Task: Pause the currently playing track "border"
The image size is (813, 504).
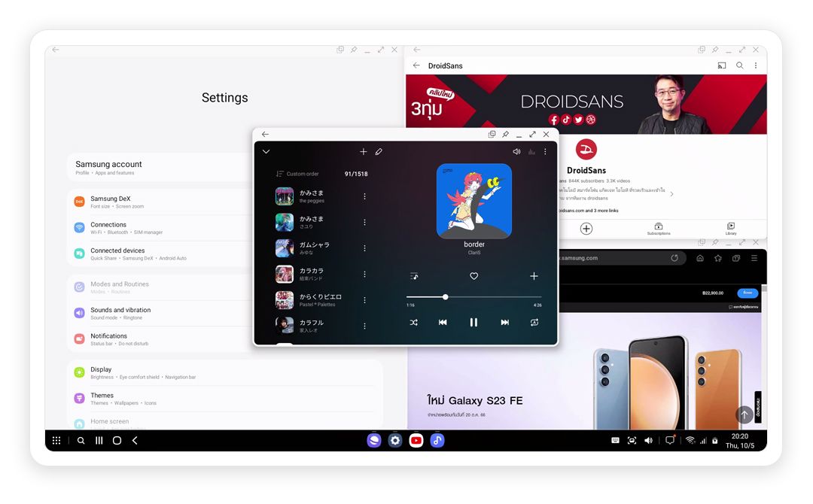Action: pyautogui.click(x=473, y=322)
